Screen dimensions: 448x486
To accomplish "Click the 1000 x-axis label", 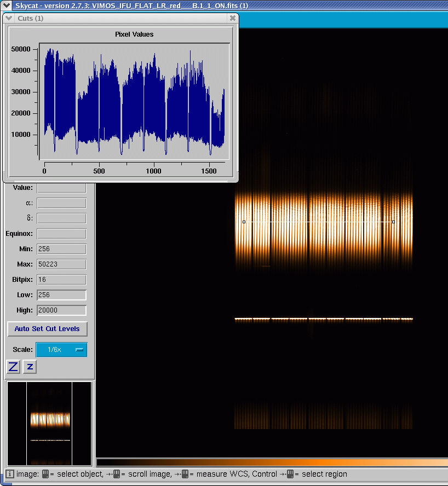I will 153,171.
